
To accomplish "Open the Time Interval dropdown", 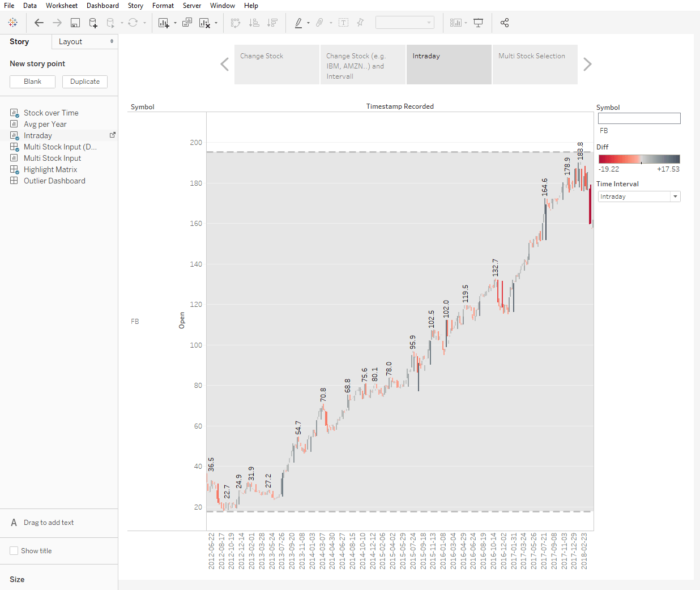I will click(676, 196).
